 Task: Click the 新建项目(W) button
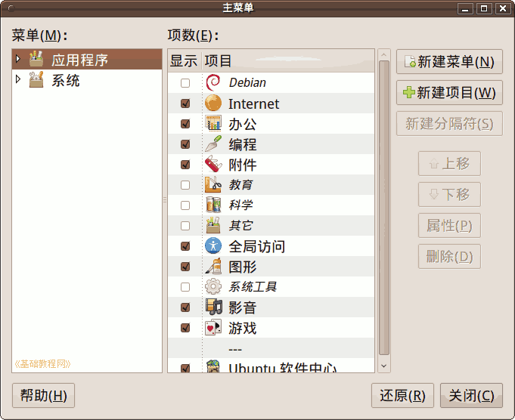coord(449,92)
